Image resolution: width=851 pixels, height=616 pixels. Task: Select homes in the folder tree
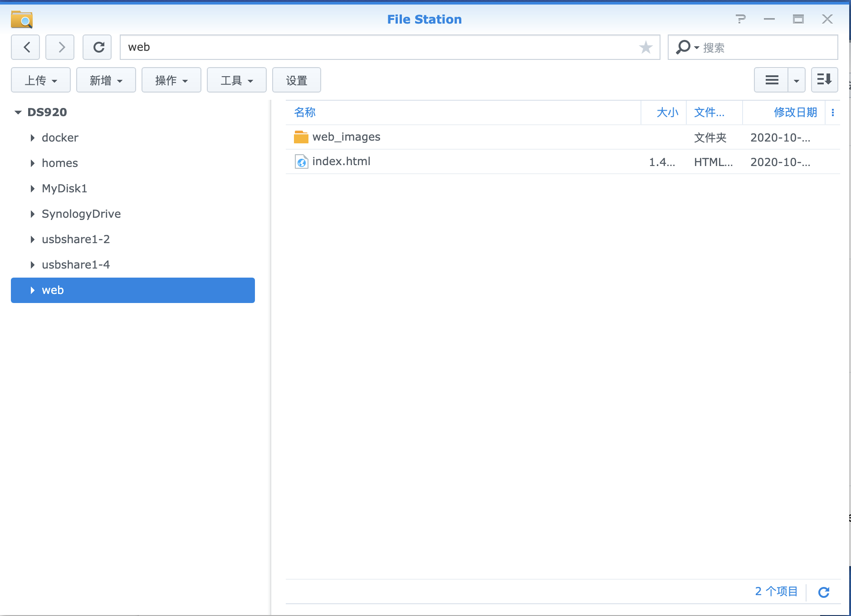[60, 163]
